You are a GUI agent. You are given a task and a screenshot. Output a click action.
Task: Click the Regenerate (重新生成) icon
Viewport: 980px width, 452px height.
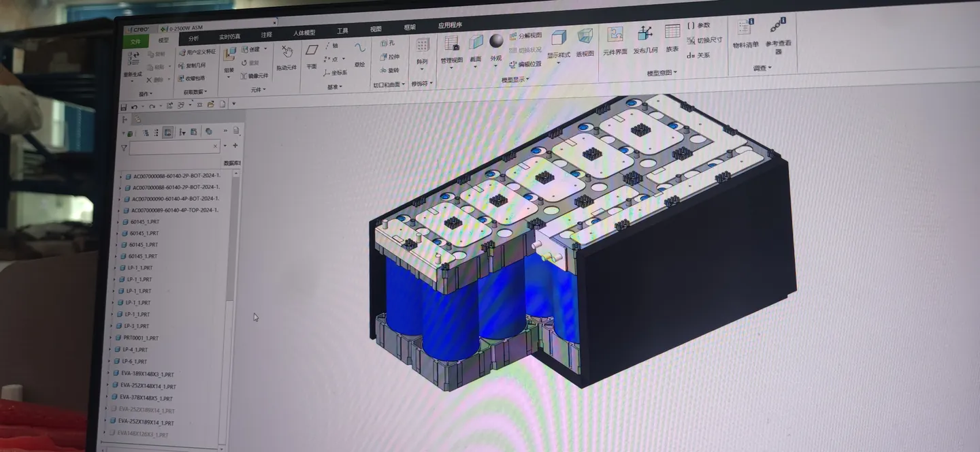click(132, 59)
